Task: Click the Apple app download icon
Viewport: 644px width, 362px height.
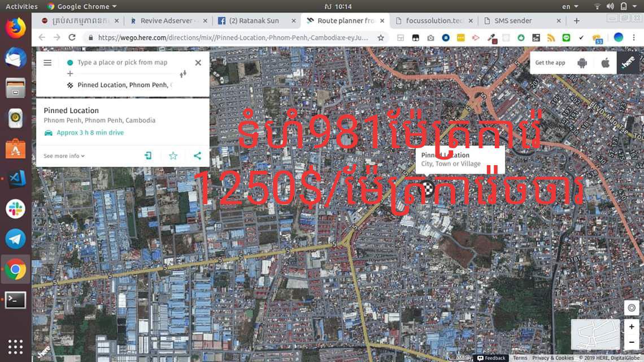Action: point(605,63)
